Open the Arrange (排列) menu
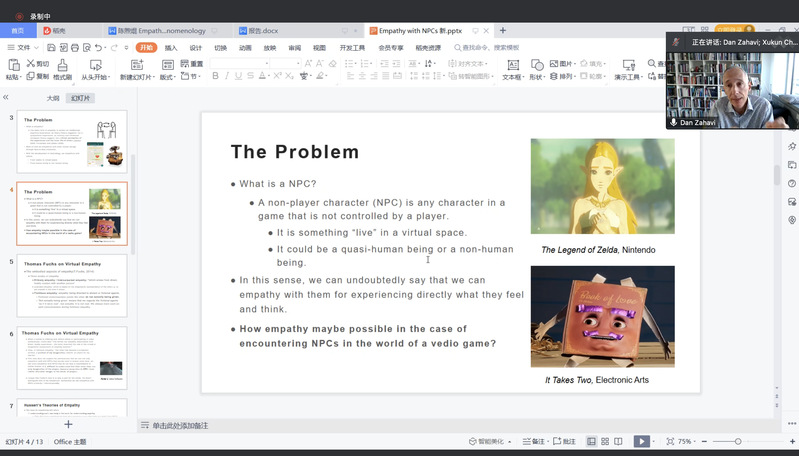 563,76
